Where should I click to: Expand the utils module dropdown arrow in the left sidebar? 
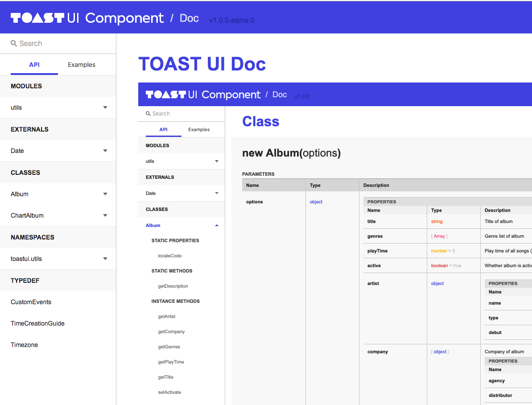105,107
